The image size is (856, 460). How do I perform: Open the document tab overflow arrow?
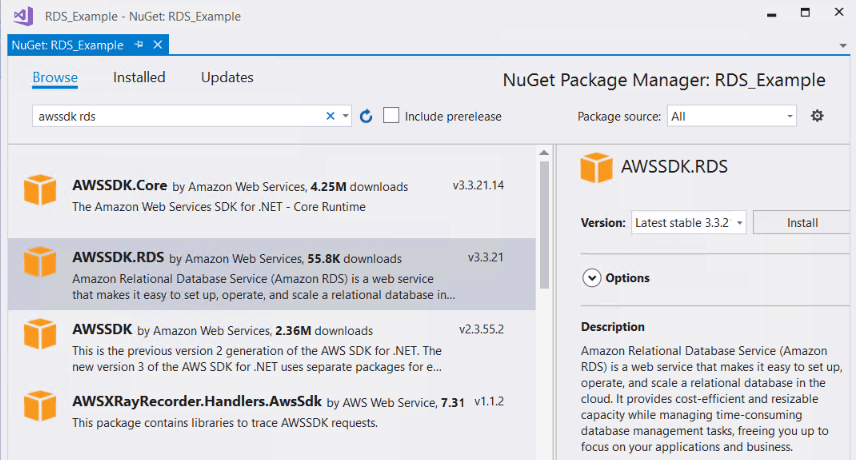click(x=842, y=46)
